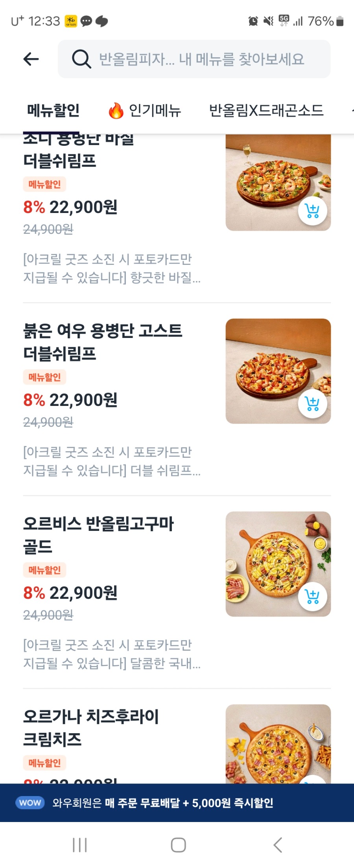Add 오르비스 반올림고구마 골드 to cart

[312, 596]
